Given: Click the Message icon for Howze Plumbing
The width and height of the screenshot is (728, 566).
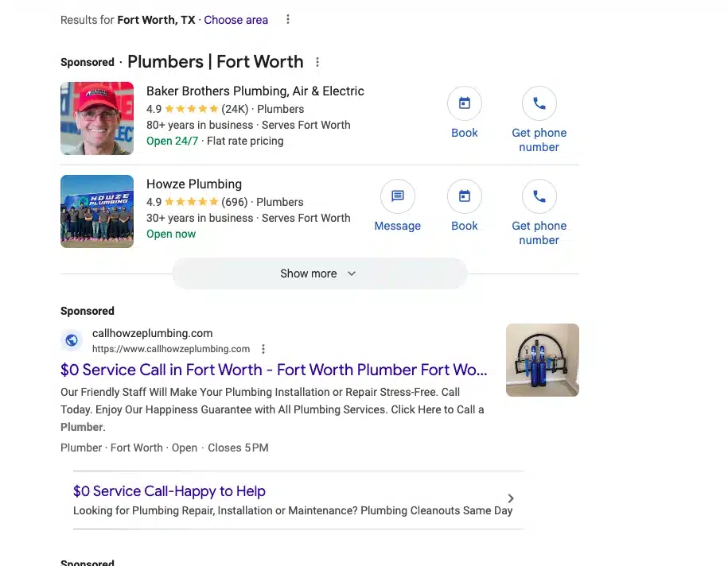Looking at the screenshot, I should click(398, 196).
